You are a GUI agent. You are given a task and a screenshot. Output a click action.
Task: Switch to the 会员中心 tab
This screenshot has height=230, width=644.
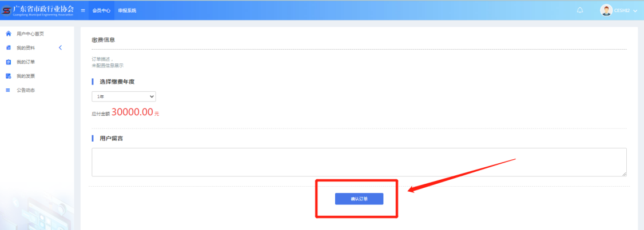[x=101, y=10]
